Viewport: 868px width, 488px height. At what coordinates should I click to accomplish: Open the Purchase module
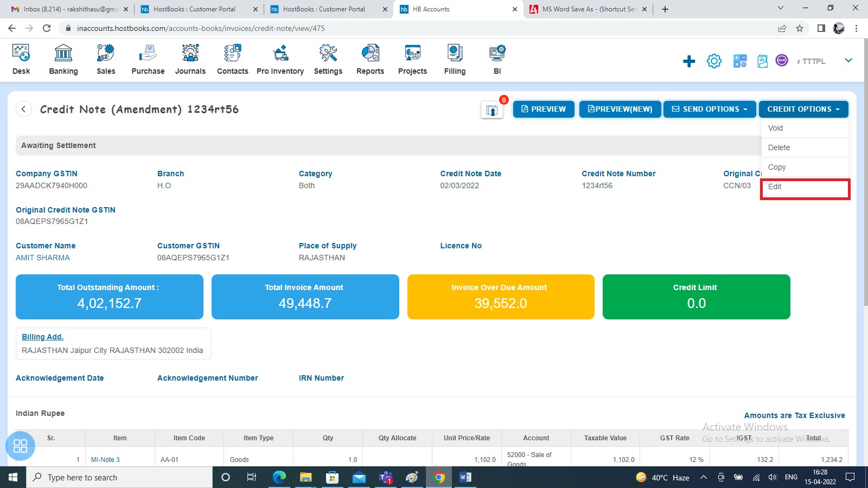click(148, 60)
